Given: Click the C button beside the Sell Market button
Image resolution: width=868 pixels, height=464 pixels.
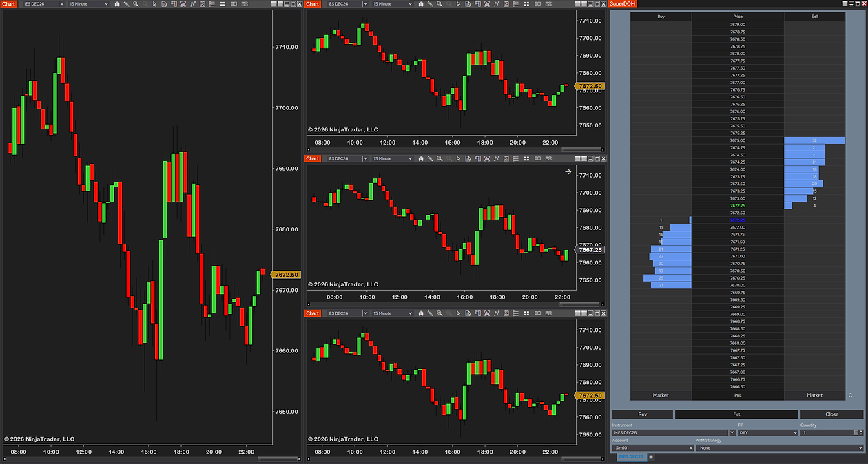Looking at the screenshot, I should tap(851, 395).
